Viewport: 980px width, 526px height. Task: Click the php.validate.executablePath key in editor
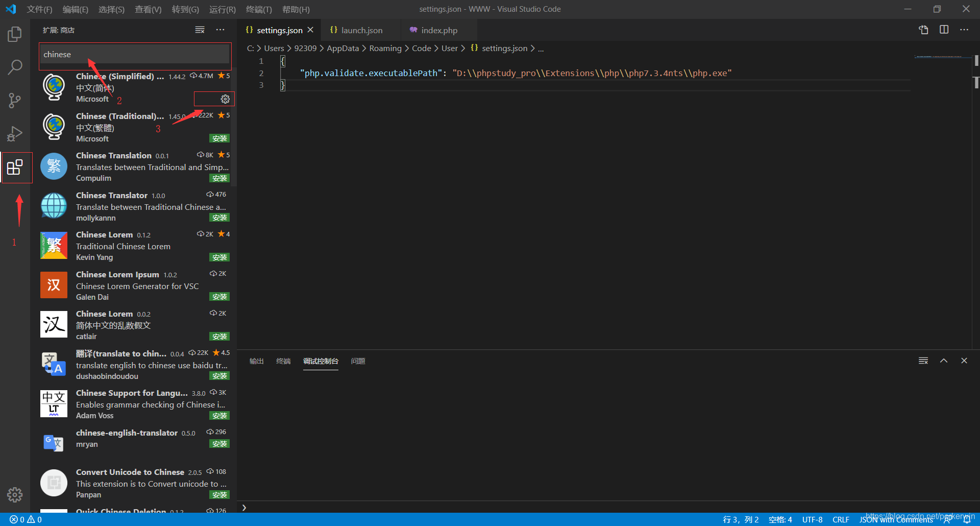click(x=371, y=73)
